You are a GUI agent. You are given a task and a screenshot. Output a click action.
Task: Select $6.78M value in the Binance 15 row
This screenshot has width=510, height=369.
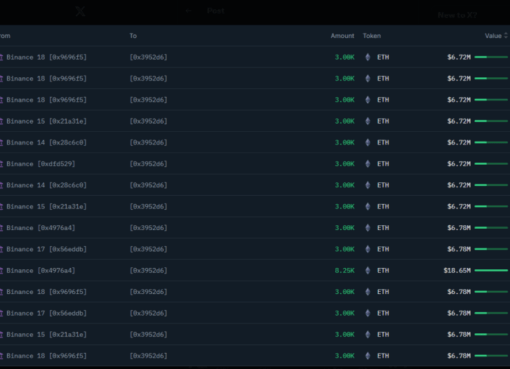tap(459, 334)
